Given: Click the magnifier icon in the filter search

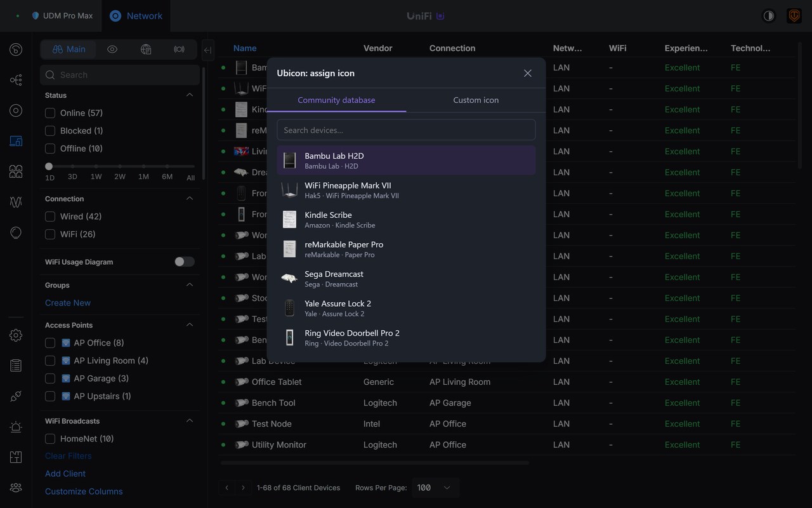Looking at the screenshot, I should coord(50,75).
